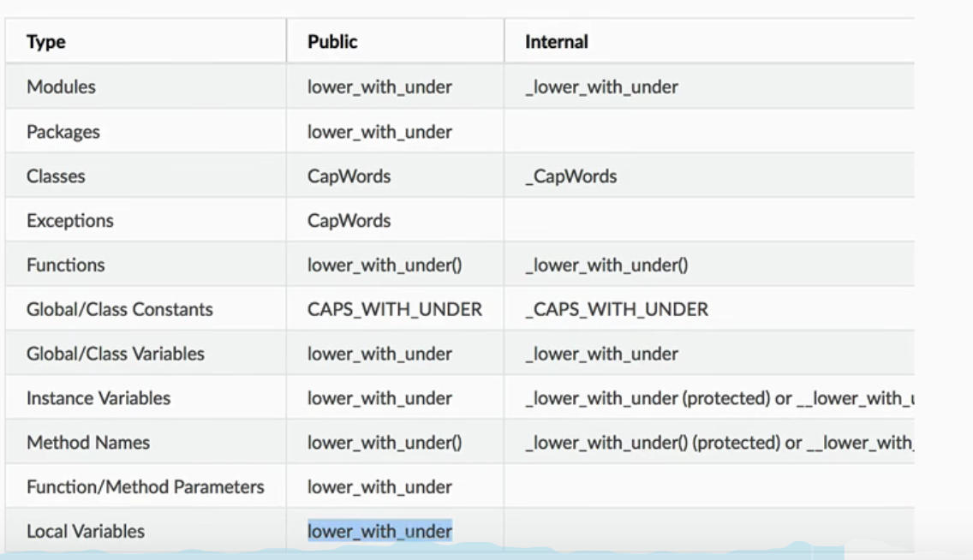
Task: Click Internal "_lower_with_under()" in the Functions row
Action: 607,265
